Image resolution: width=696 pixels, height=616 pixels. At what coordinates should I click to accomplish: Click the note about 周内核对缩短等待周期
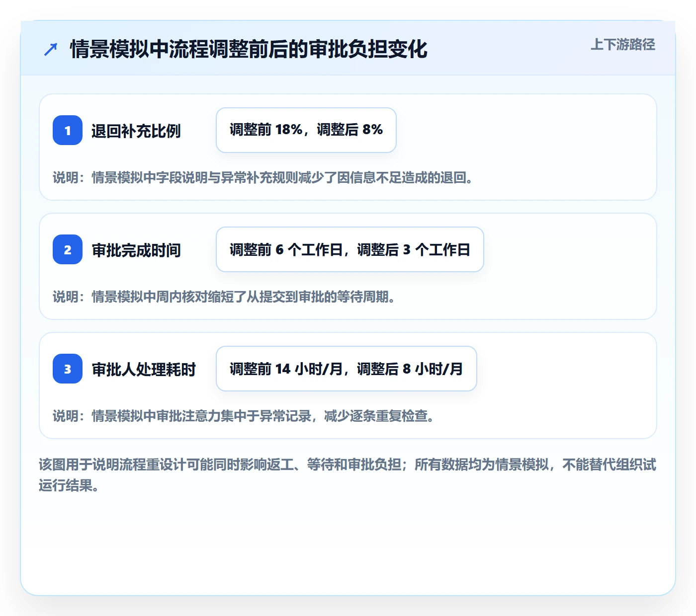pyautogui.click(x=224, y=297)
